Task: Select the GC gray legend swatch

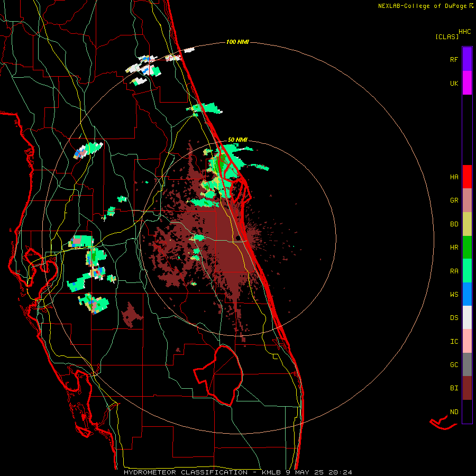Action: coord(467,364)
